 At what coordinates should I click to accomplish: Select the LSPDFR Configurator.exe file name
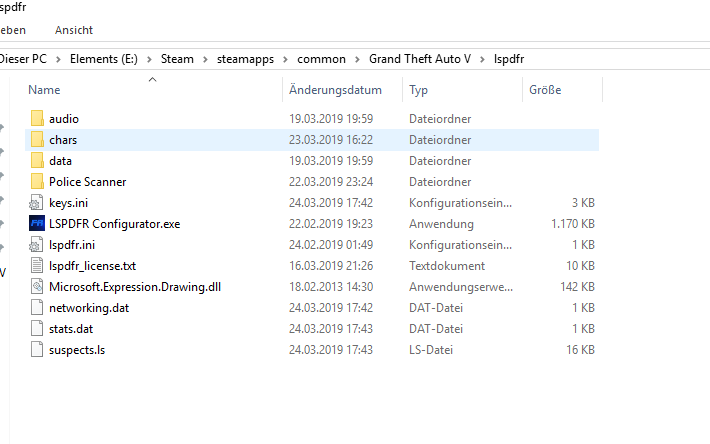(115, 224)
